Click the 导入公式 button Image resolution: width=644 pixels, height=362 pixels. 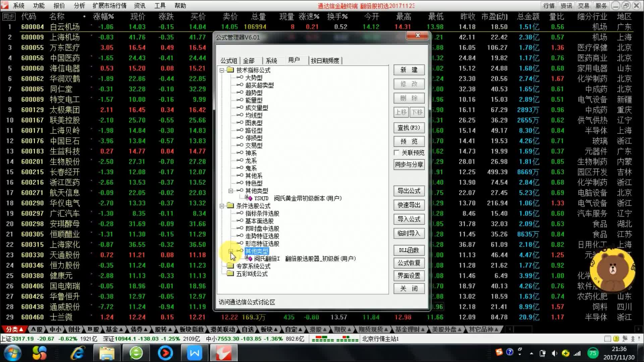pyautogui.click(x=409, y=219)
